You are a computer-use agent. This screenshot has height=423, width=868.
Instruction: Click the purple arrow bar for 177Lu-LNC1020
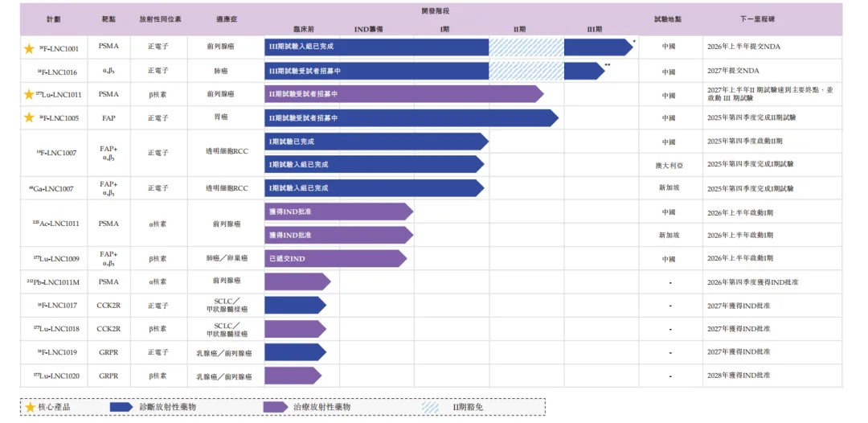click(292, 376)
